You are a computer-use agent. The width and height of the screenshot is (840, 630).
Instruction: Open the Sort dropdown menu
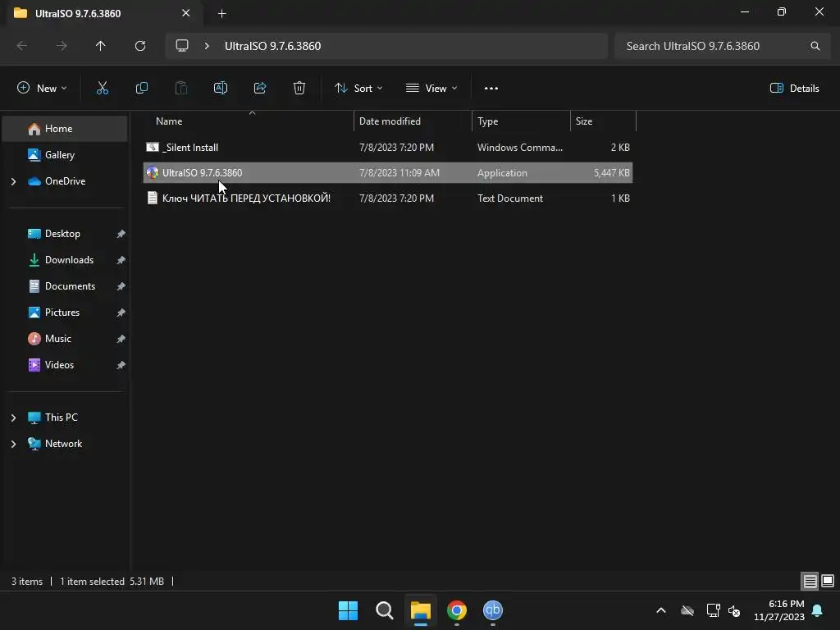(x=358, y=89)
